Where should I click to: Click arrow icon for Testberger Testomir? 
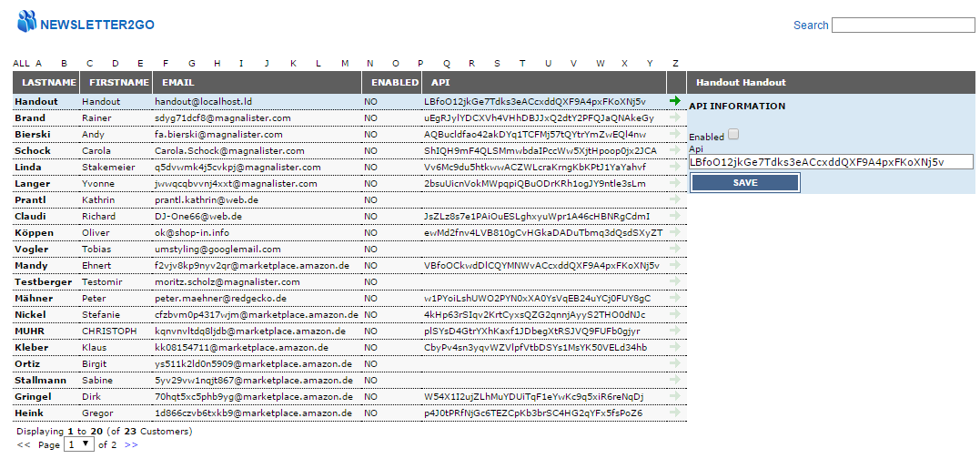674,280
